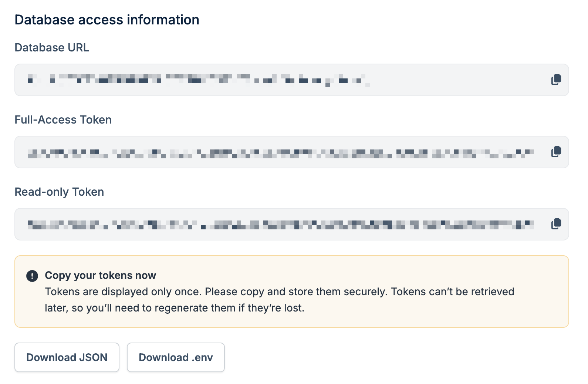Screen dimensions: 588x384
Task: Click the 'Copy your tokens now' heading
Action: [100, 275]
